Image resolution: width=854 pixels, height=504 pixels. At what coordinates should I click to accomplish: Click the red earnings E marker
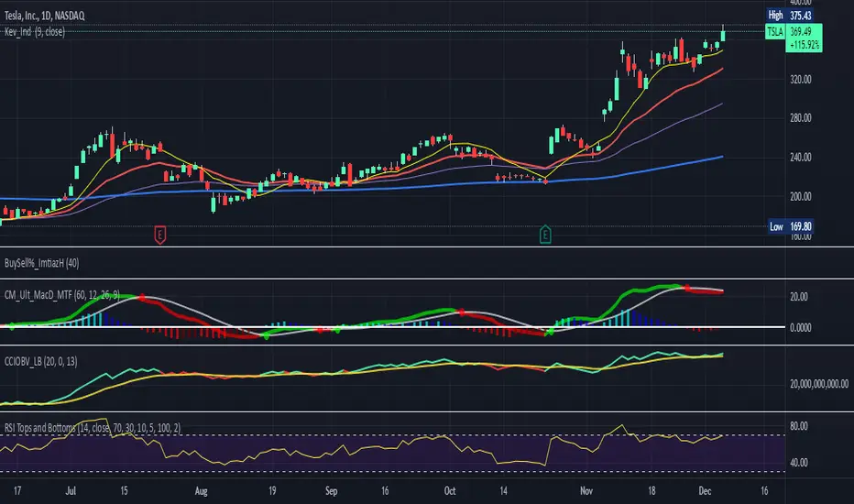(160, 235)
